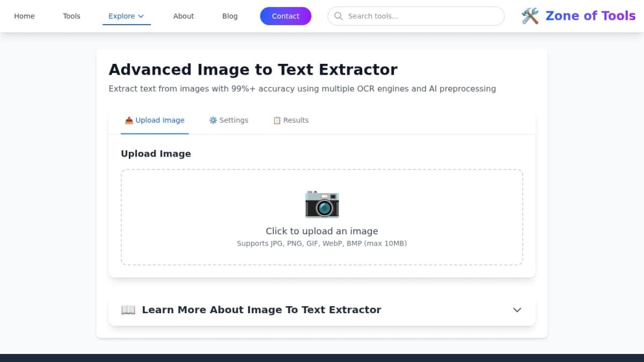Click the chevron icon on the Explore menu

(x=142, y=16)
